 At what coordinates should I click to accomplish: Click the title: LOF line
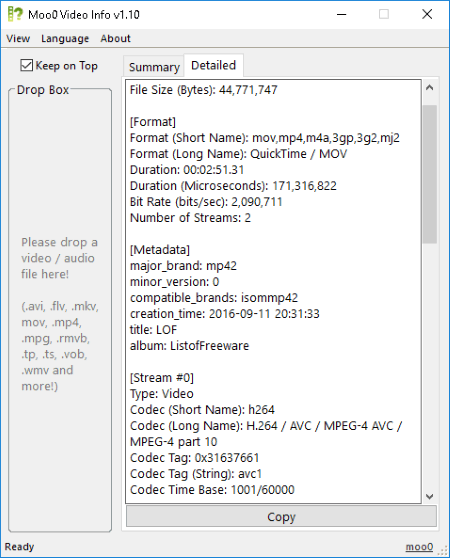(x=153, y=330)
